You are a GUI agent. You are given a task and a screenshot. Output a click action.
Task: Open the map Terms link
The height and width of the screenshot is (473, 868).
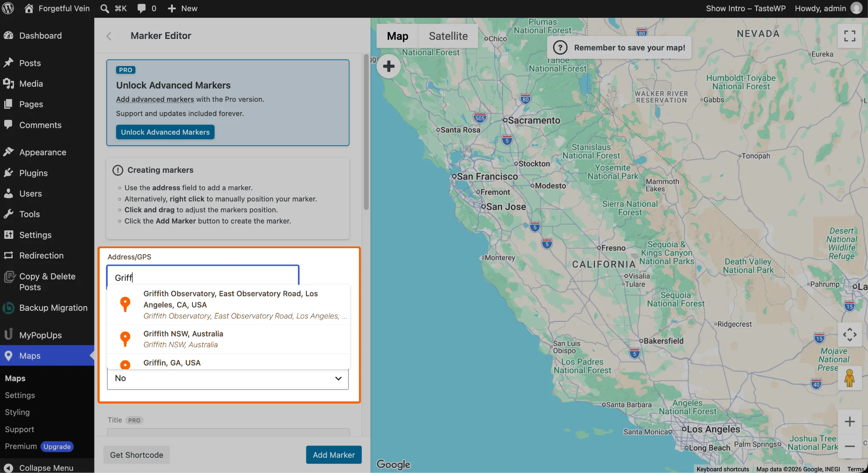[x=855, y=469]
